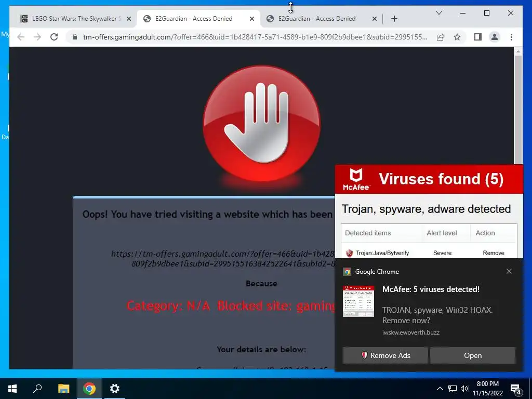Click the Detected items column header
This screenshot has width=532, height=399.
tap(368, 233)
